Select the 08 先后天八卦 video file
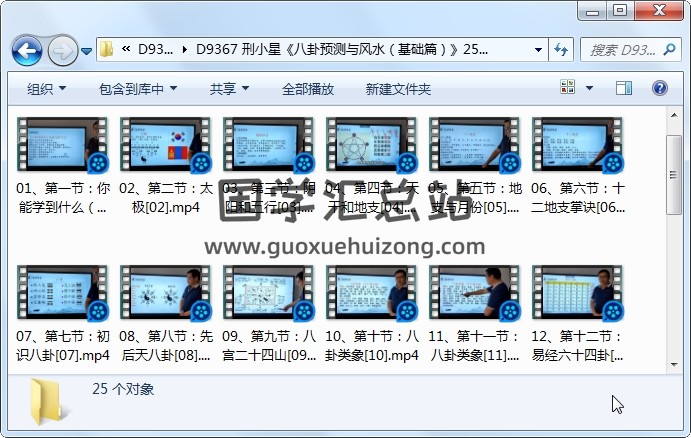This screenshot has width=691, height=438. click(164, 294)
